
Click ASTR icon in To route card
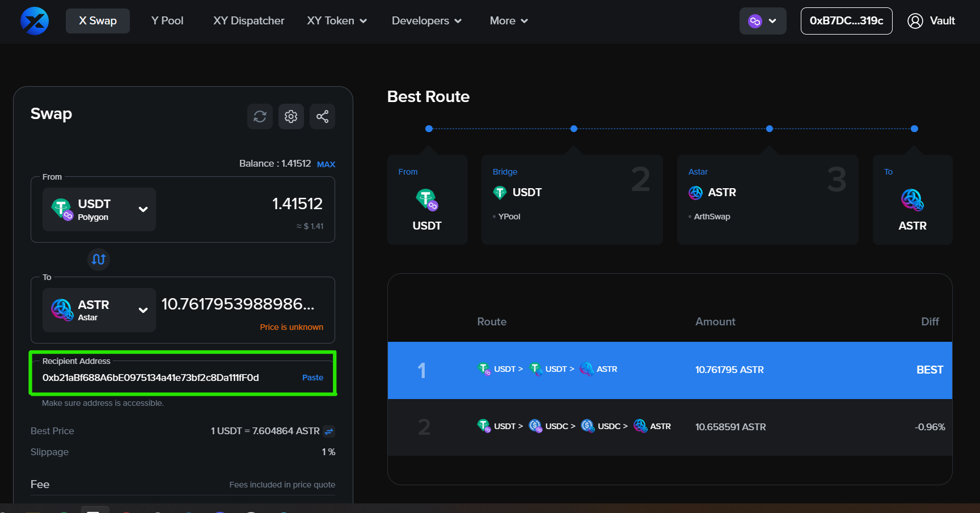(x=913, y=200)
